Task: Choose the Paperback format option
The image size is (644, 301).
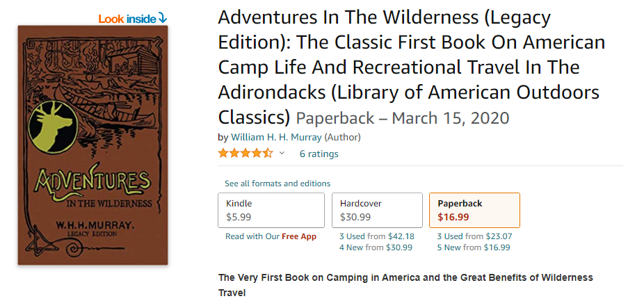Action: (x=474, y=210)
